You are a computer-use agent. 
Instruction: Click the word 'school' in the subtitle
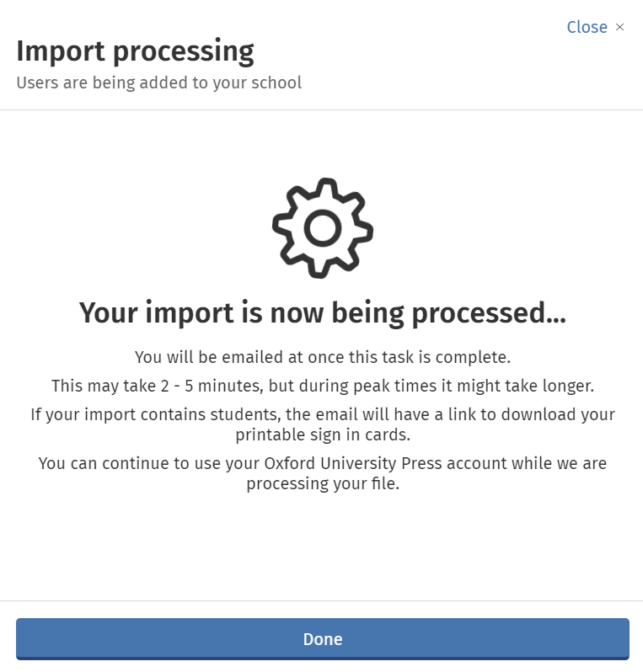(x=276, y=83)
